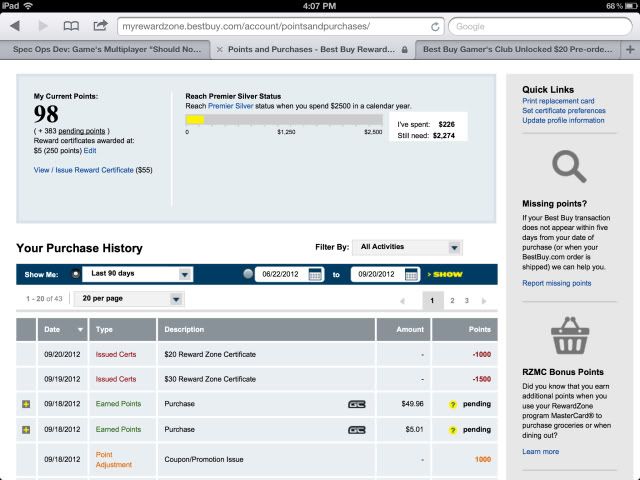Click Print replacement card link
640x480 pixels.
coord(558,101)
